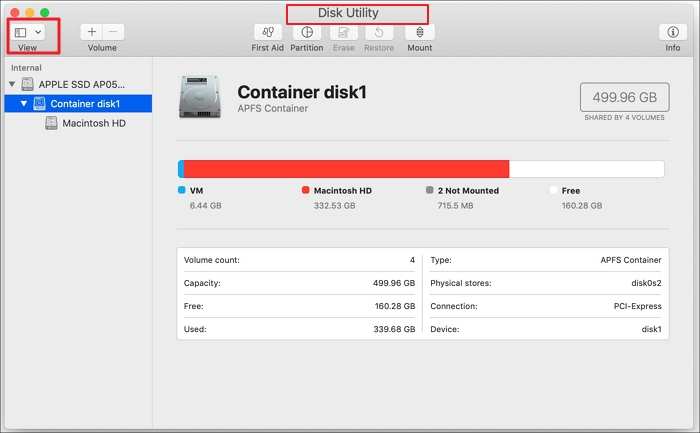Image resolution: width=700 pixels, height=433 pixels.
Task: Click the 6.44 GB VM size
Action: pos(205,206)
